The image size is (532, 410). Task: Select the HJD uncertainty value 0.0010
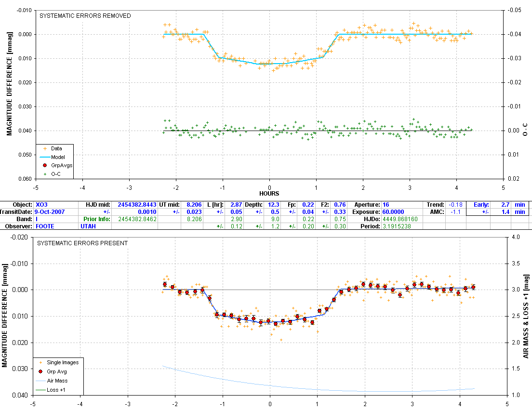point(147,212)
